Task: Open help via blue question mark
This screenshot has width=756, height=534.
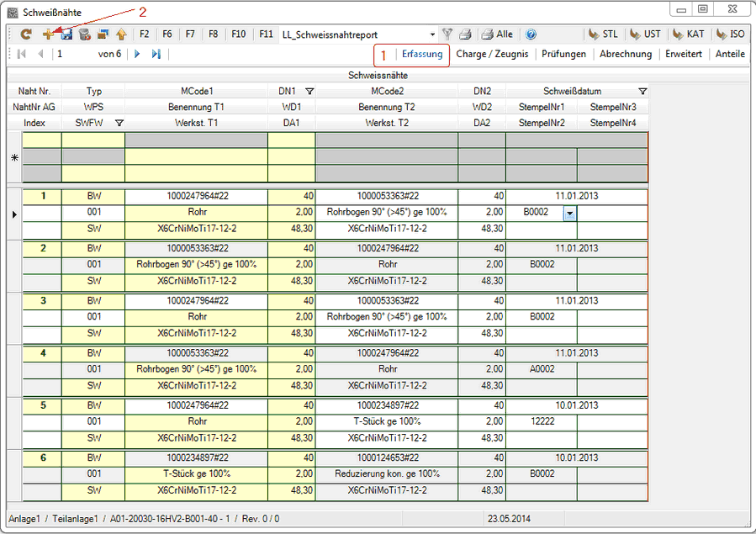Action: pyautogui.click(x=531, y=34)
